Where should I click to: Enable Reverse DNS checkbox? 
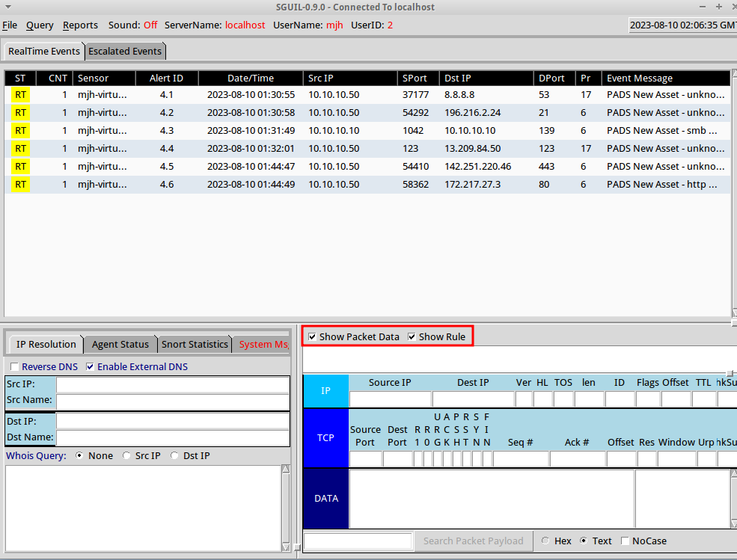click(x=14, y=367)
